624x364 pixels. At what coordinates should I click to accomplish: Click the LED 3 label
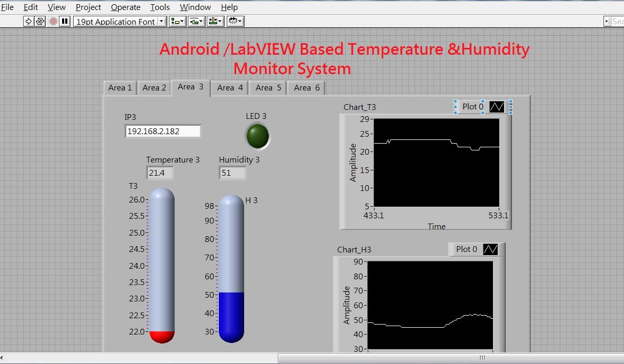[256, 116]
